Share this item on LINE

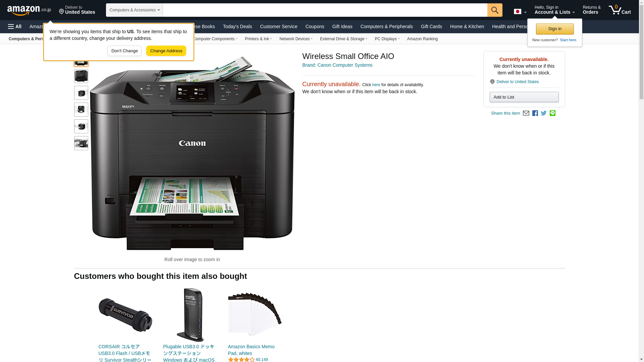552,113
